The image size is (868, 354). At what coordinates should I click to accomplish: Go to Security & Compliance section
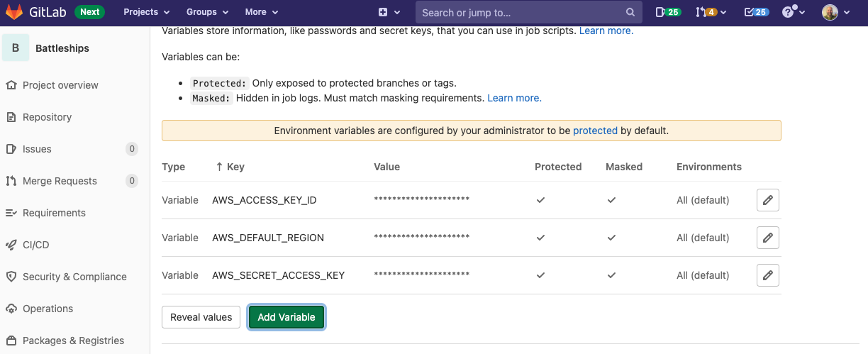tap(75, 277)
